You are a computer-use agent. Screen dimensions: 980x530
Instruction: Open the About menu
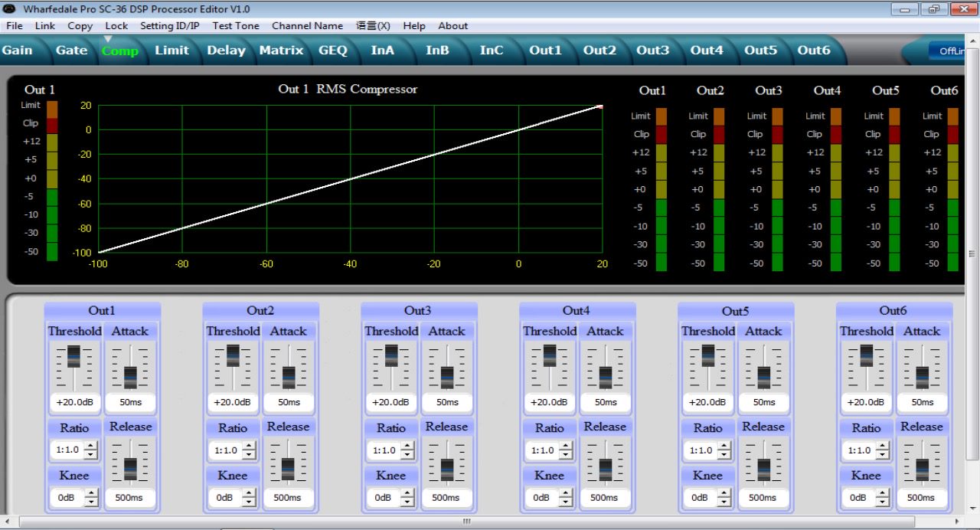(453, 25)
